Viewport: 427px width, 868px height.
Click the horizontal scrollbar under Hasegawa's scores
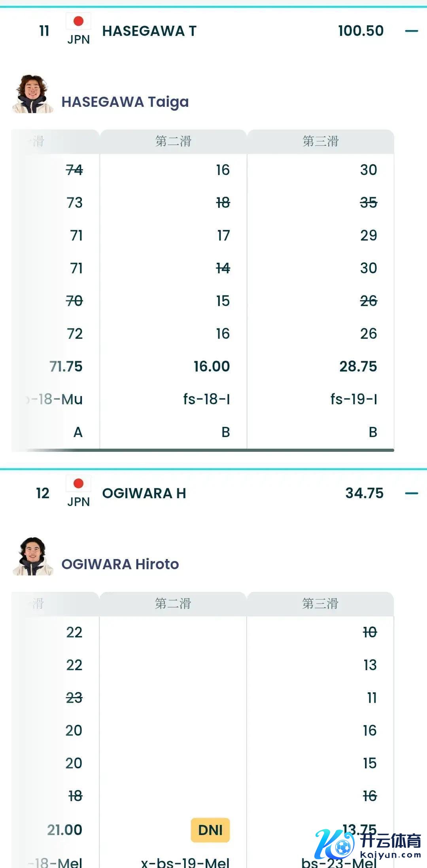coord(210,450)
